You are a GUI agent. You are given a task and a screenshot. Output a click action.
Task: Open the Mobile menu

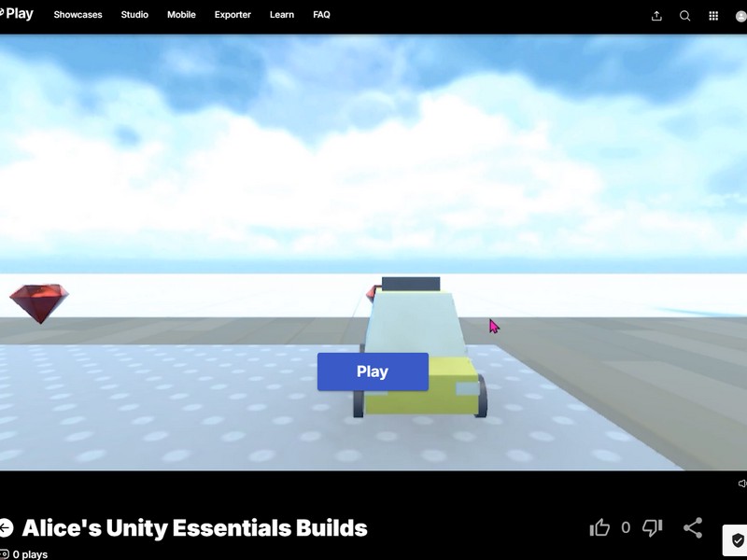181,15
